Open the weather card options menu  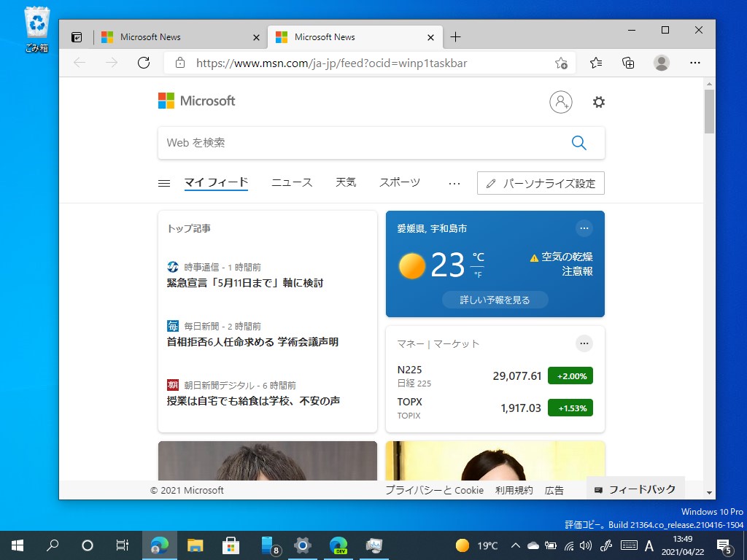(584, 228)
